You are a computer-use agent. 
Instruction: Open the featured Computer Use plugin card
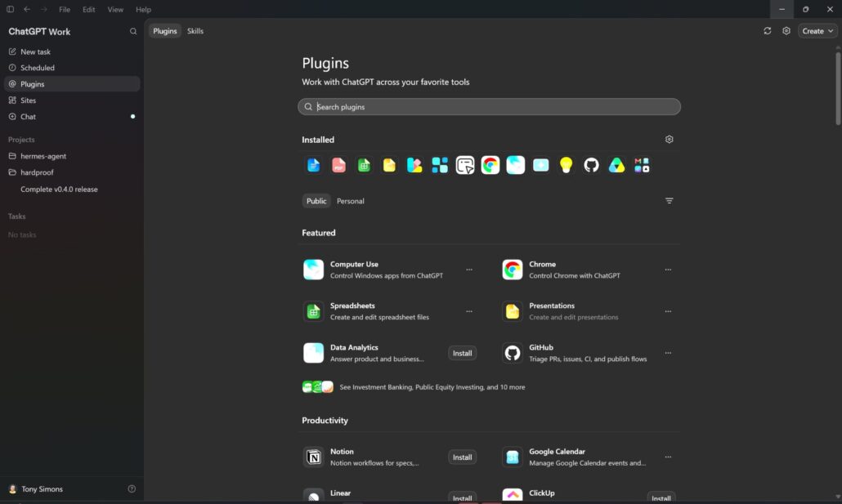(x=389, y=270)
